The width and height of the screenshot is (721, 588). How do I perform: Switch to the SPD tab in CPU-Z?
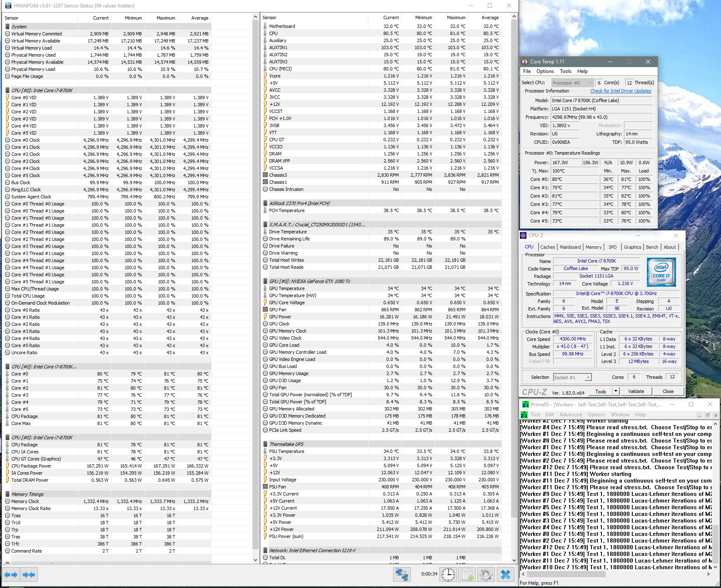point(613,247)
